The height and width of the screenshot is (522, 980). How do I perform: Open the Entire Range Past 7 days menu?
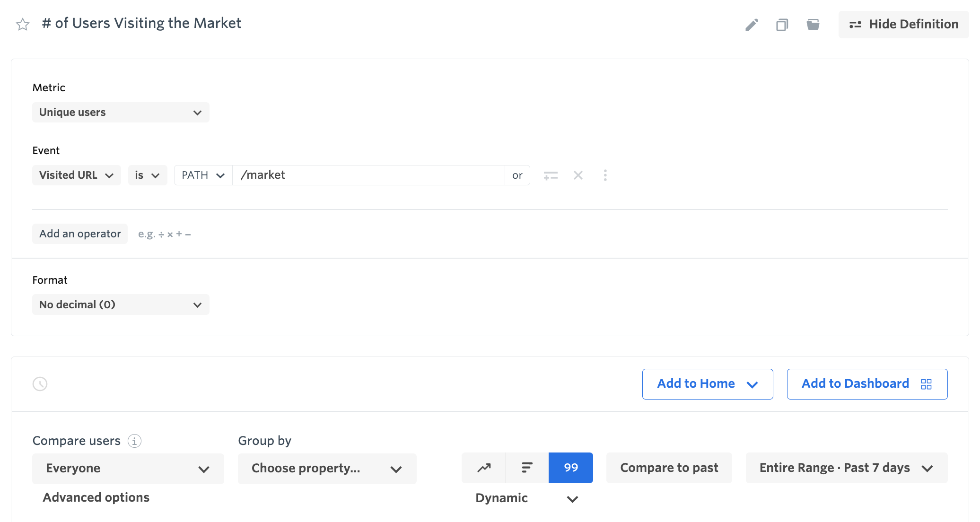(846, 468)
